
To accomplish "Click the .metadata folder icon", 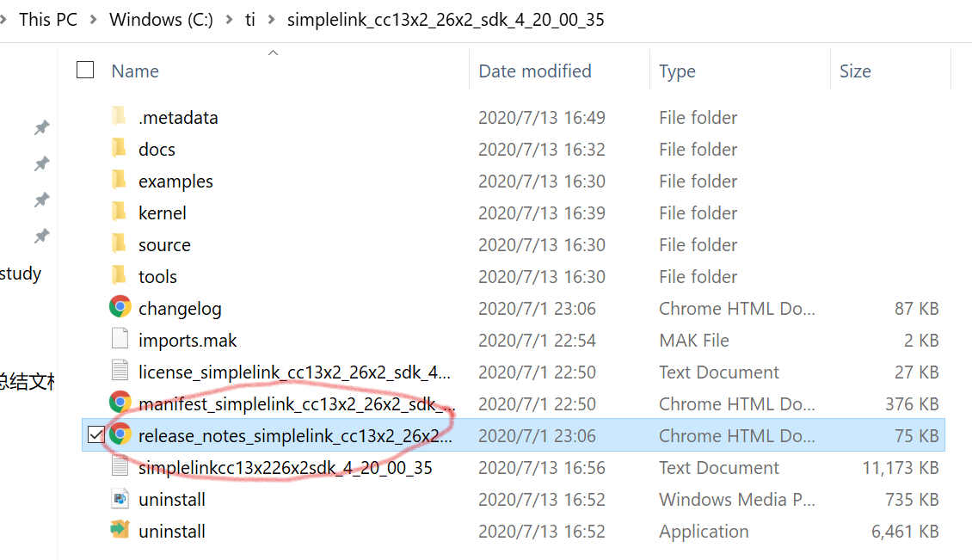I will click(120, 116).
